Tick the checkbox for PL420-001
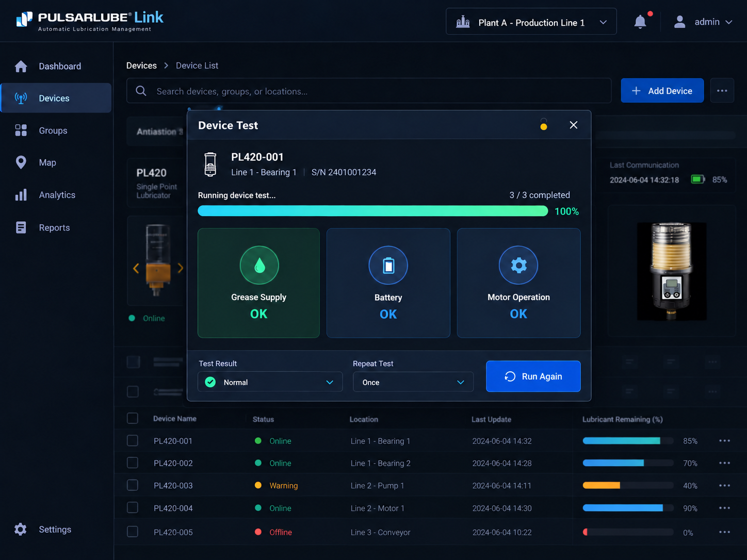Screen dimensions: 747x560 [133, 441]
